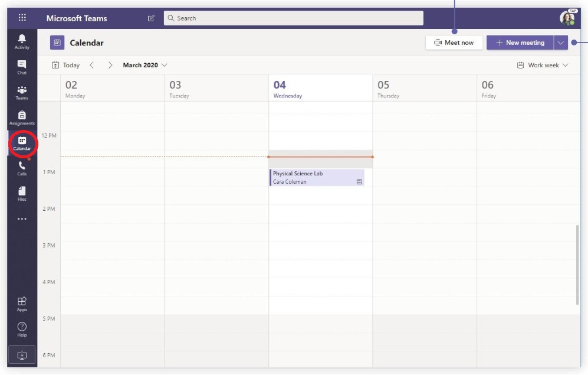
Task: Open Files in the left sidebar
Action: click(22, 194)
